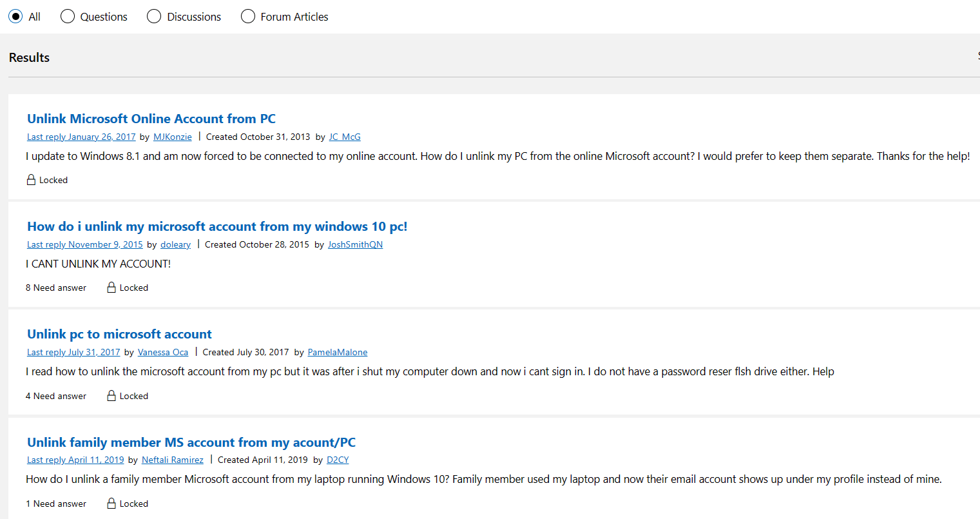Click 'Created July 30, 2017' text
The width and height of the screenshot is (980, 519).
pos(245,352)
